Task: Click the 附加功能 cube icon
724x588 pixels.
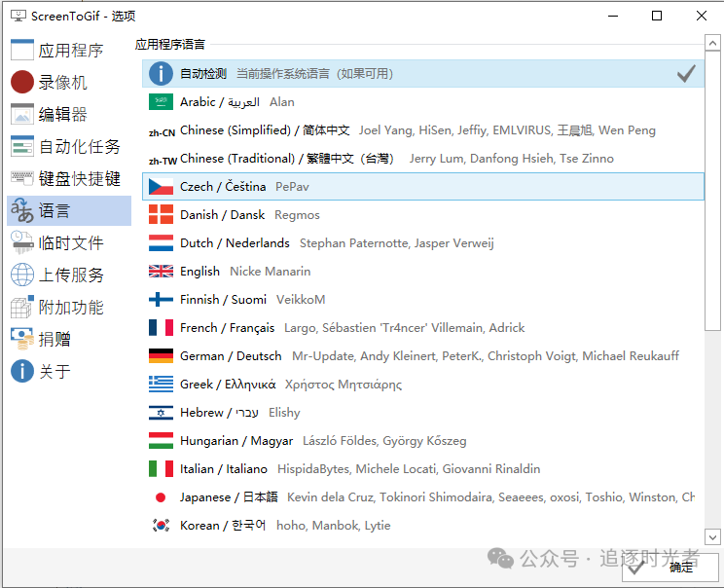Action: 22,307
